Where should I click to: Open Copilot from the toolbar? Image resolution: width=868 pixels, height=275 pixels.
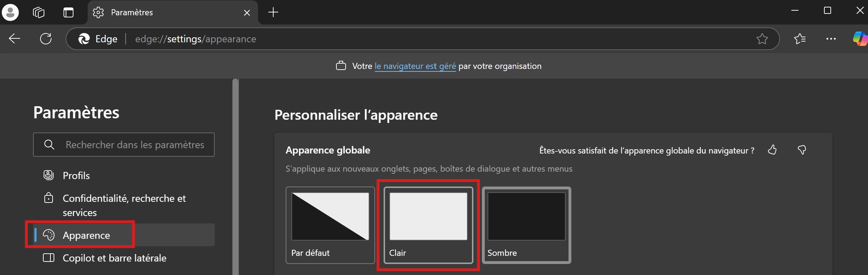[x=860, y=39]
